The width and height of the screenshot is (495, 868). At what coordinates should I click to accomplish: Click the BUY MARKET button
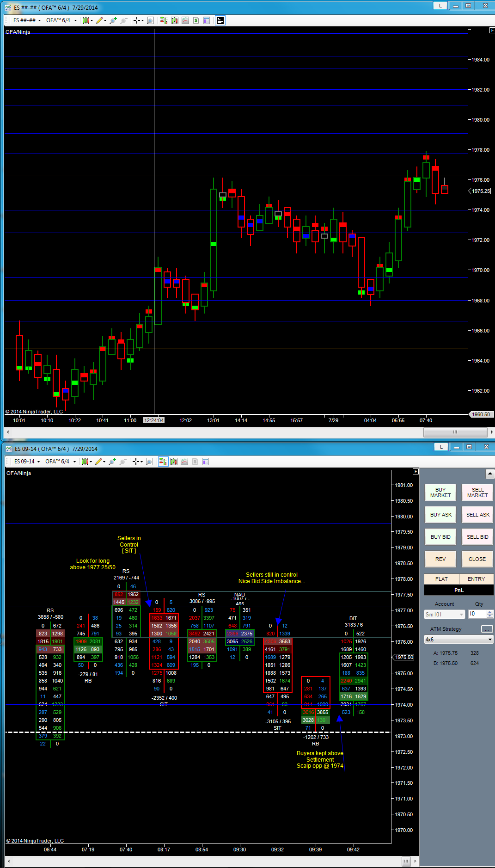pyautogui.click(x=440, y=492)
